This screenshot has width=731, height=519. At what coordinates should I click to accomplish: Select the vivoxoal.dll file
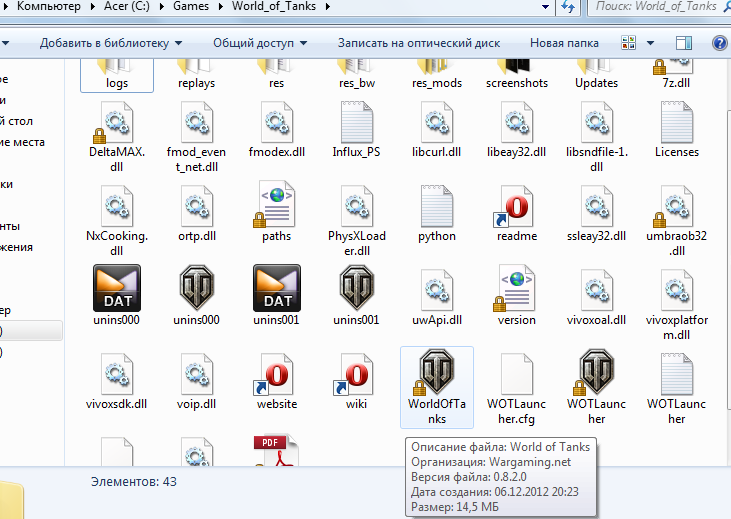(597, 298)
